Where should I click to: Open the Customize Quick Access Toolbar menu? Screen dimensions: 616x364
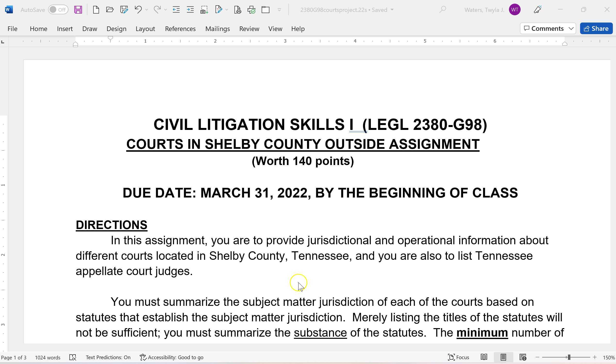[x=279, y=9]
